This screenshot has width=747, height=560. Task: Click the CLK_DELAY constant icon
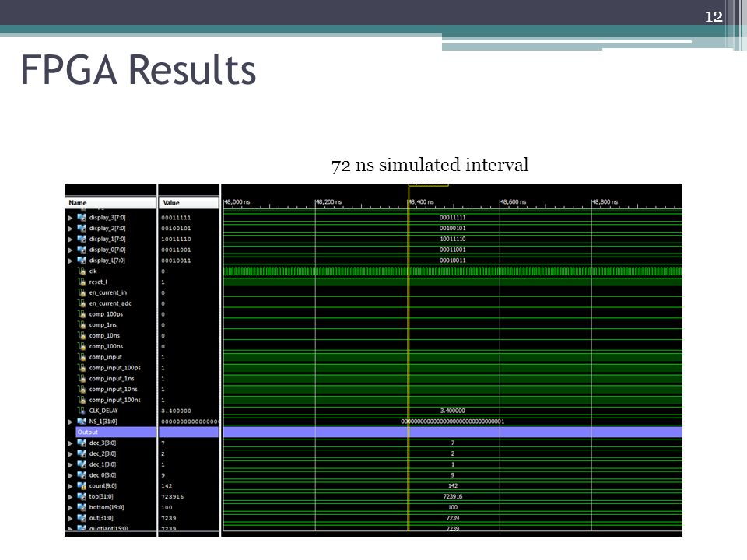coord(82,411)
